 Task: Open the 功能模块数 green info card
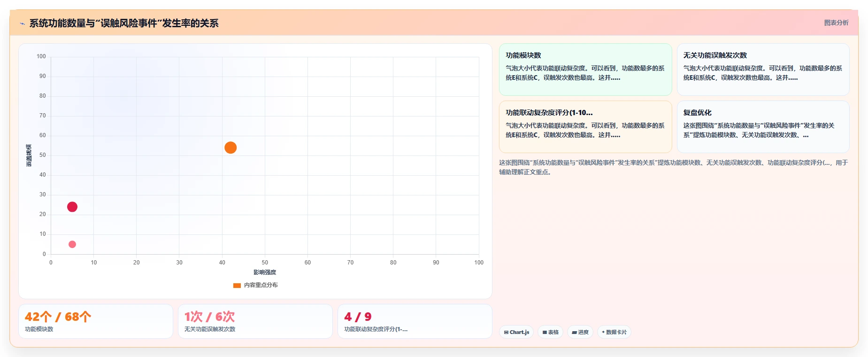pyautogui.click(x=585, y=70)
